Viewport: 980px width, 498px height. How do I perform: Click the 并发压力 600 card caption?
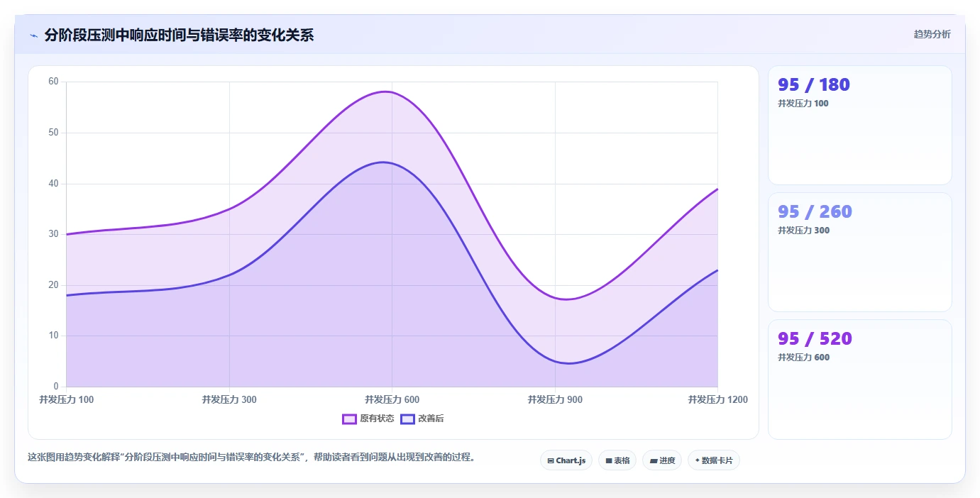(x=803, y=358)
